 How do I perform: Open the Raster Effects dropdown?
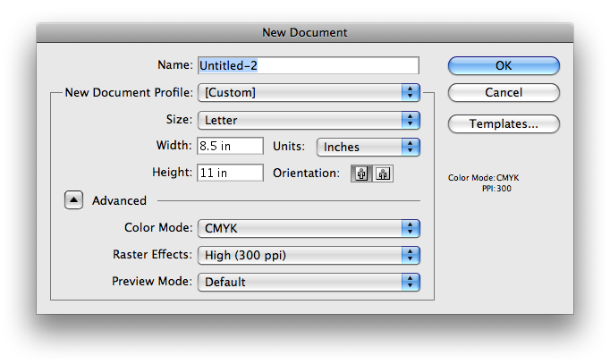pos(309,255)
